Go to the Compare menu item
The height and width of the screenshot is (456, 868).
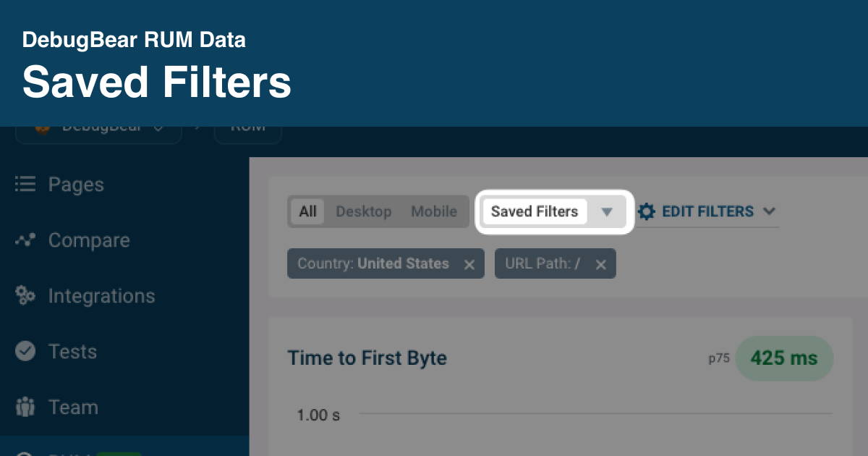coord(89,240)
